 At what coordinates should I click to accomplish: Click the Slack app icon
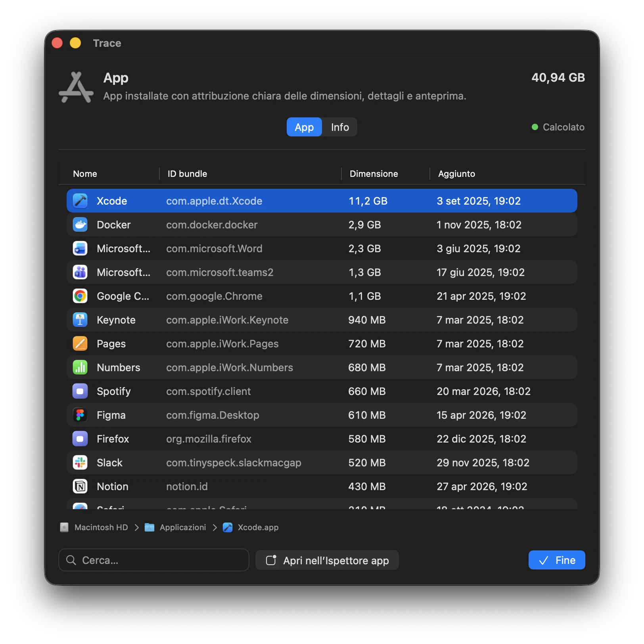[80, 463]
